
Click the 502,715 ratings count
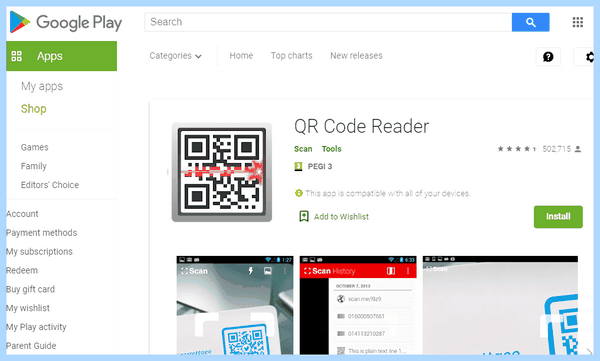[556, 149]
